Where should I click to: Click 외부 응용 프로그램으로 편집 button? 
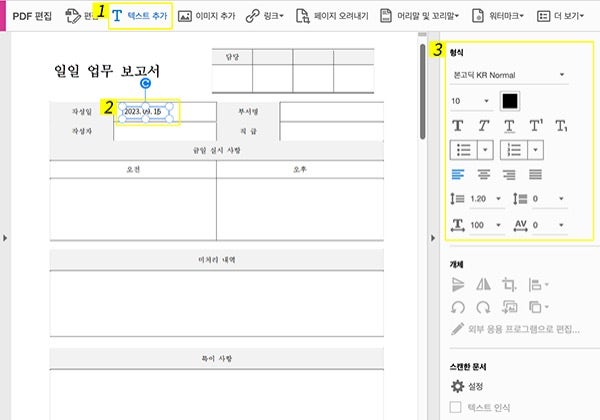[x=515, y=329]
